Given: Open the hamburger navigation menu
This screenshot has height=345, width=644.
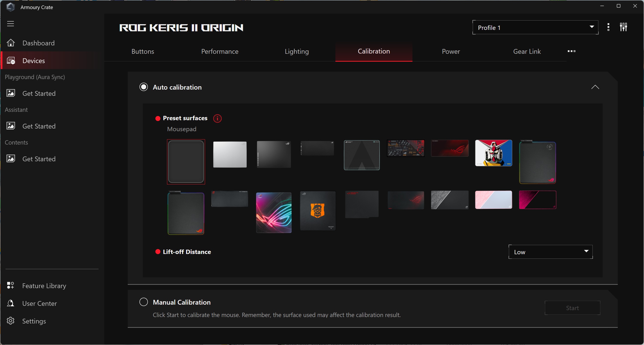Looking at the screenshot, I should click(11, 24).
